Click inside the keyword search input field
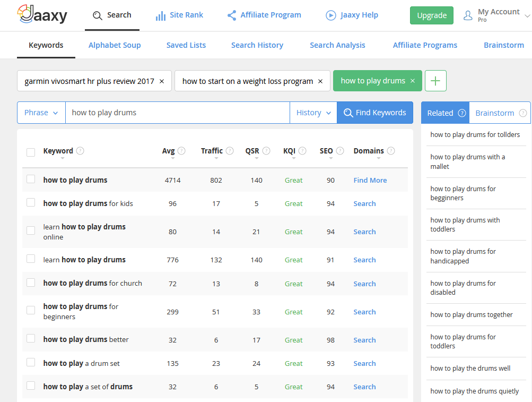 tap(178, 113)
